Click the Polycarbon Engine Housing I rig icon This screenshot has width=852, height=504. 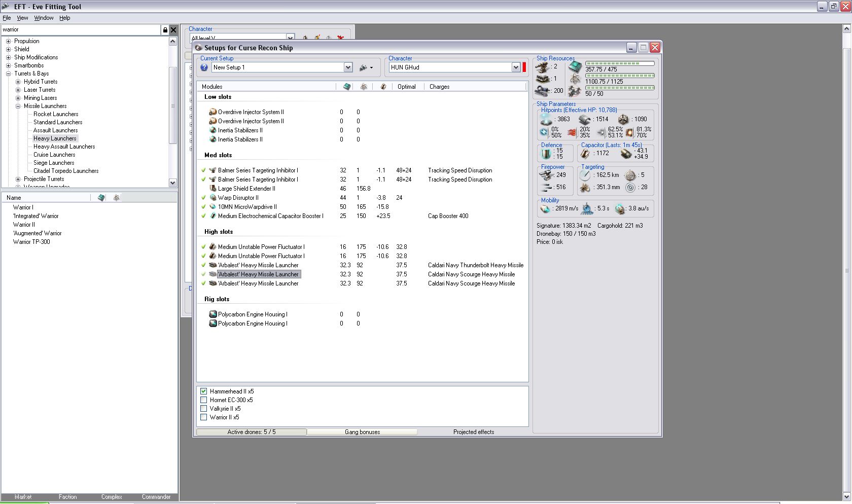pos(213,314)
